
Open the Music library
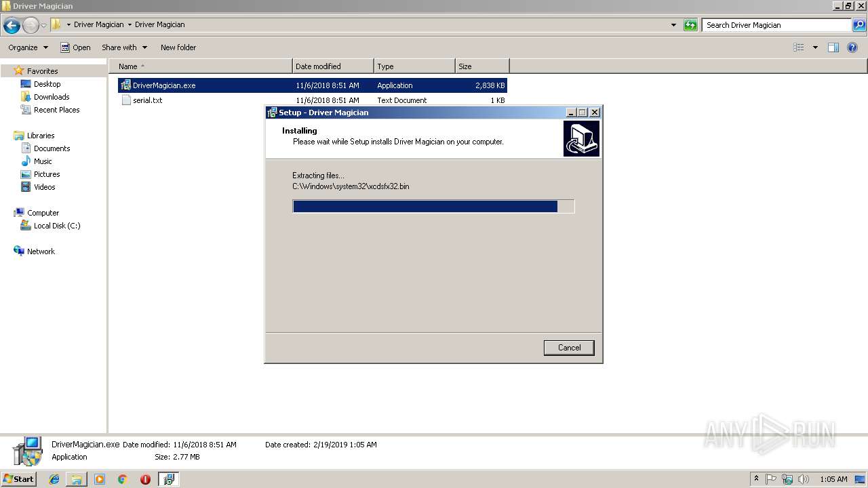point(37,161)
